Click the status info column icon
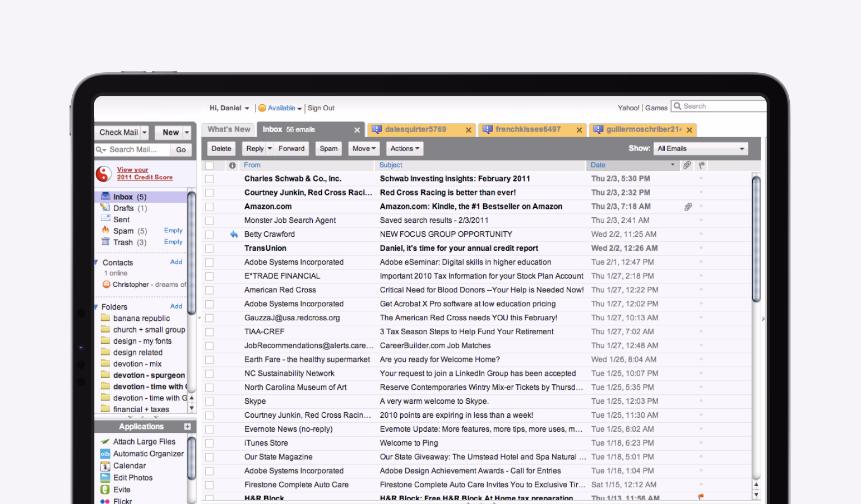861x504 pixels. pyautogui.click(x=232, y=165)
